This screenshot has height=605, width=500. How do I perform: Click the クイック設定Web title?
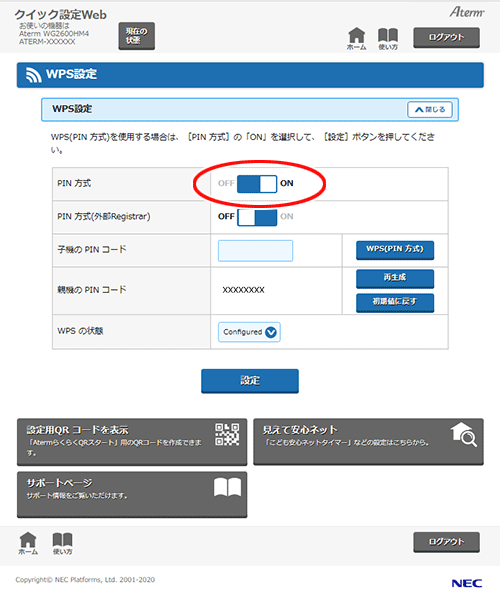coord(61,14)
